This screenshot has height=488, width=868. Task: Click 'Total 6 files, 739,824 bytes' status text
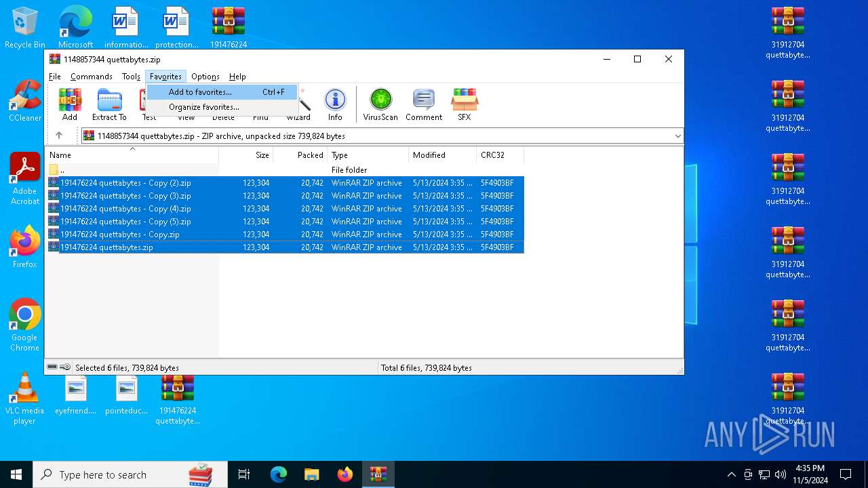pos(426,368)
